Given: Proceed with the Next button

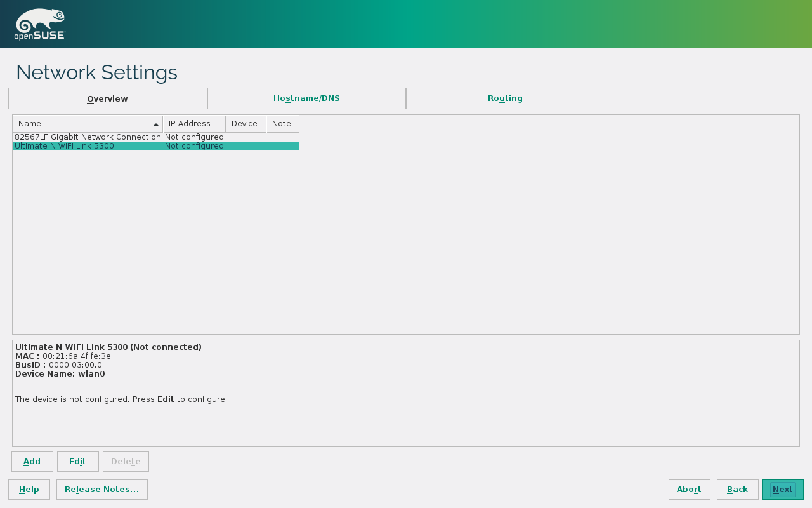Looking at the screenshot, I should click(x=782, y=490).
